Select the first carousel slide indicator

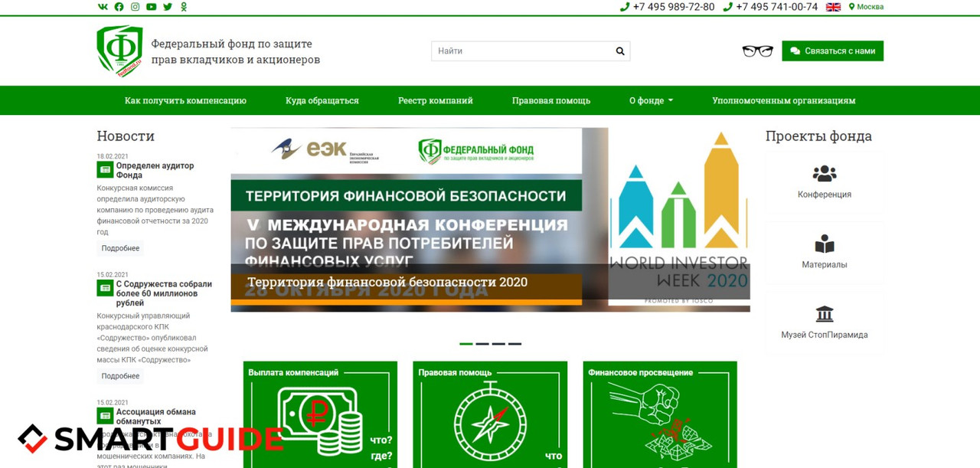[465, 343]
